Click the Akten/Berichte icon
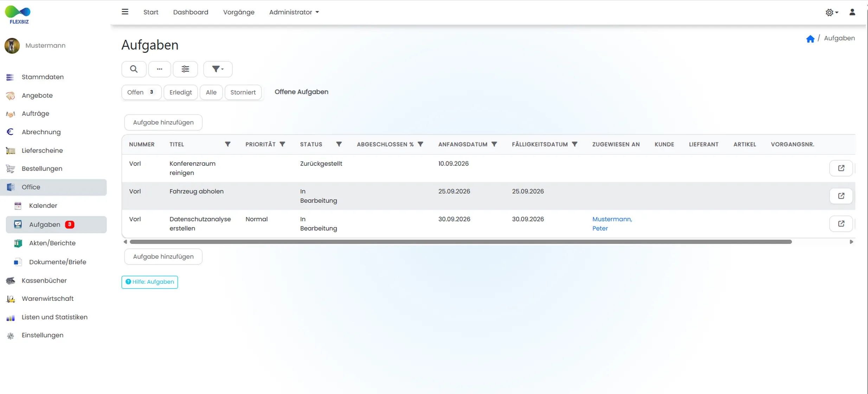Screen dimensions: 868x394 coord(18,243)
